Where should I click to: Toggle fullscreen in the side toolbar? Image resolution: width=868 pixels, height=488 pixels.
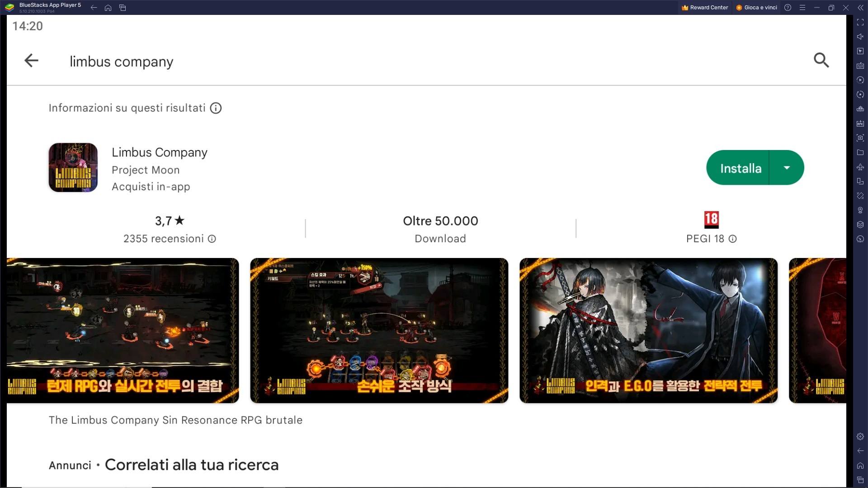(x=860, y=22)
